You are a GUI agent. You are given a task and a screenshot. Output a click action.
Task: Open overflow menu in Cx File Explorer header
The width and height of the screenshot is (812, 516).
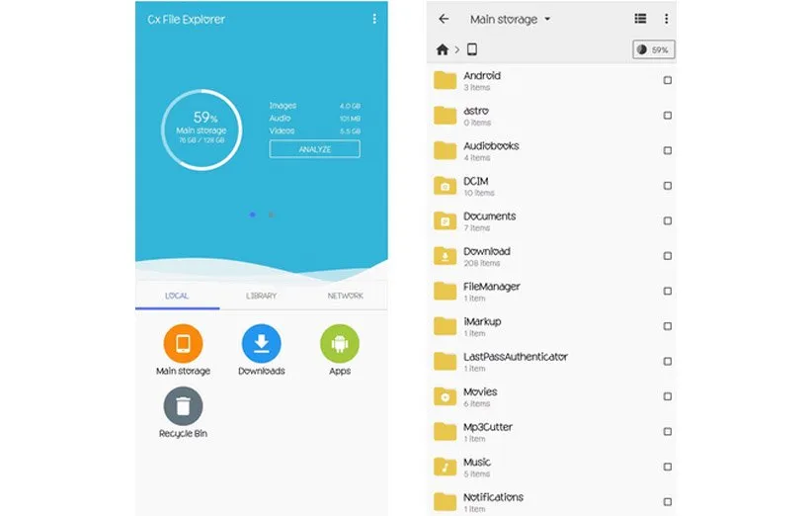(374, 19)
